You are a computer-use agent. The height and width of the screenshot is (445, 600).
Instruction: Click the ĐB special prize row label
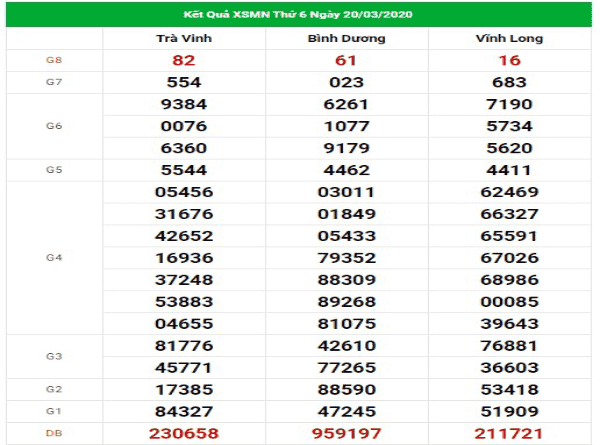(x=54, y=432)
